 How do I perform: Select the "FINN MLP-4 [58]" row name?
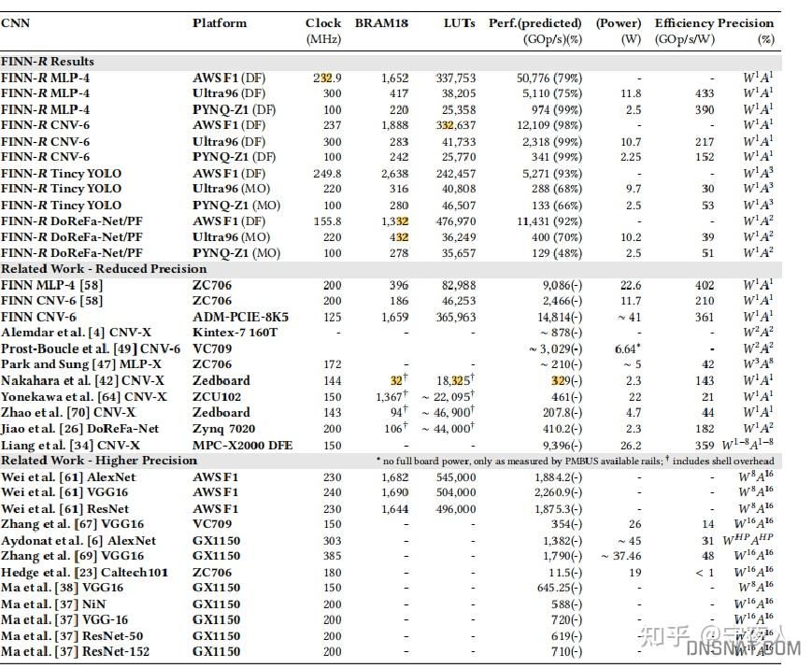coord(51,285)
